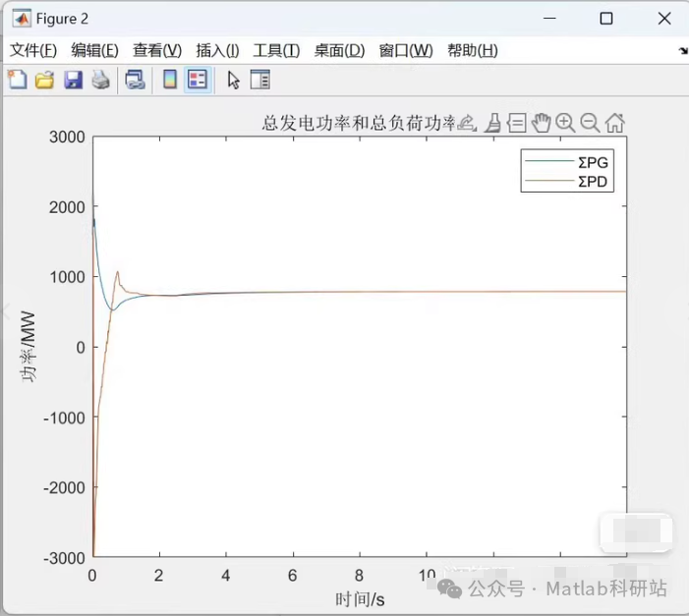Image resolution: width=689 pixels, height=616 pixels.
Task: Toggle the Insert Legend toolbar button
Action: (x=198, y=80)
